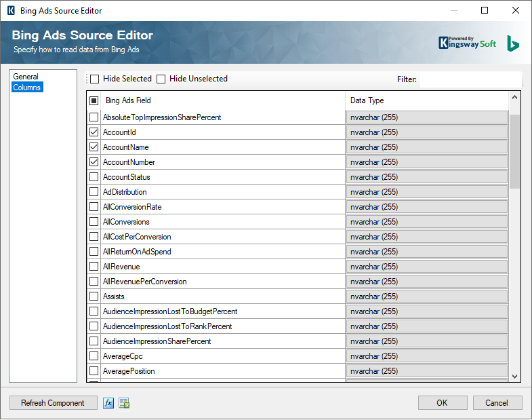Select the AccountNumber field name
Screen dimensions: 532x420
click(x=129, y=162)
